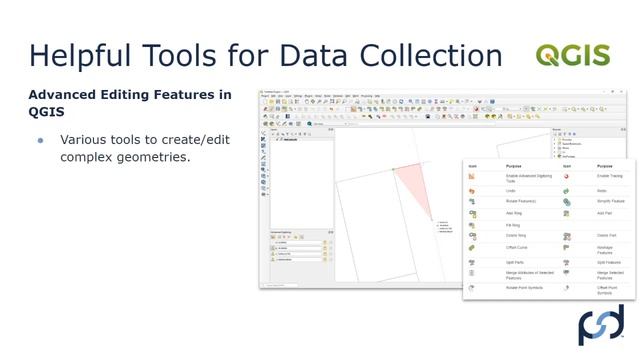Click the green QGIS logo

point(573,55)
